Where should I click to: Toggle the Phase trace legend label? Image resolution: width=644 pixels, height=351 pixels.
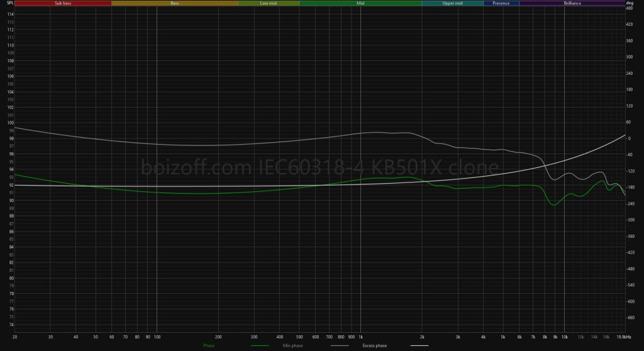click(209, 345)
